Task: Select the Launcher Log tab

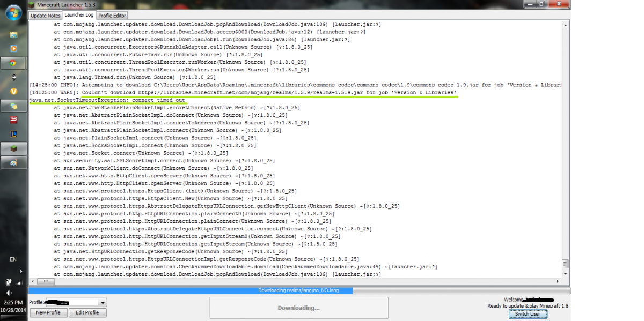Action: coord(79,15)
